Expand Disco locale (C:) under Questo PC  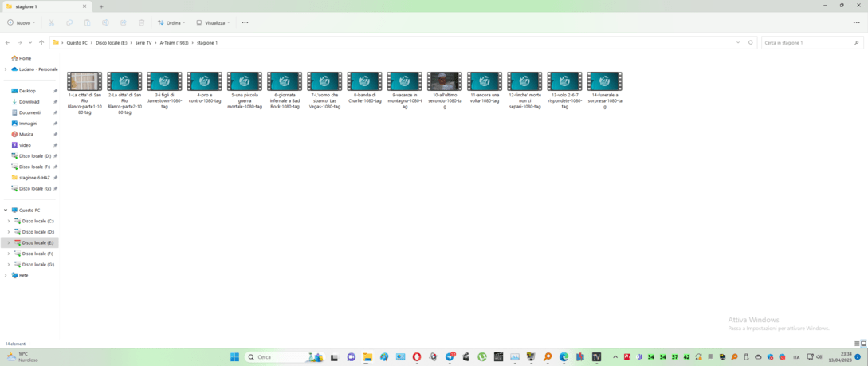(8, 221)
